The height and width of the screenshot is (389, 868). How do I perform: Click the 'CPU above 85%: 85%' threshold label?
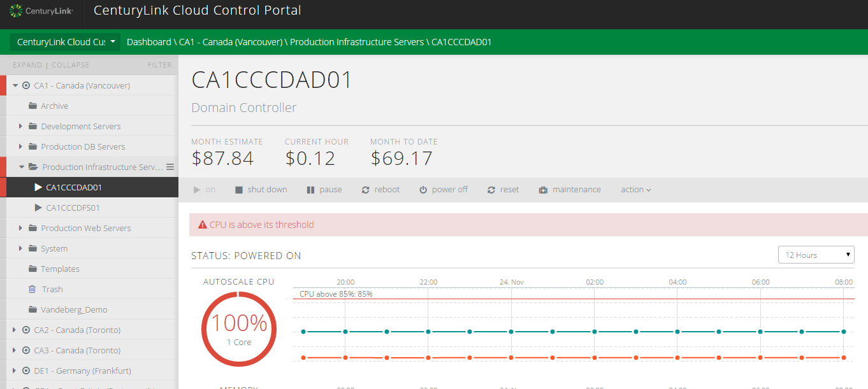click(x=336, y=294)
